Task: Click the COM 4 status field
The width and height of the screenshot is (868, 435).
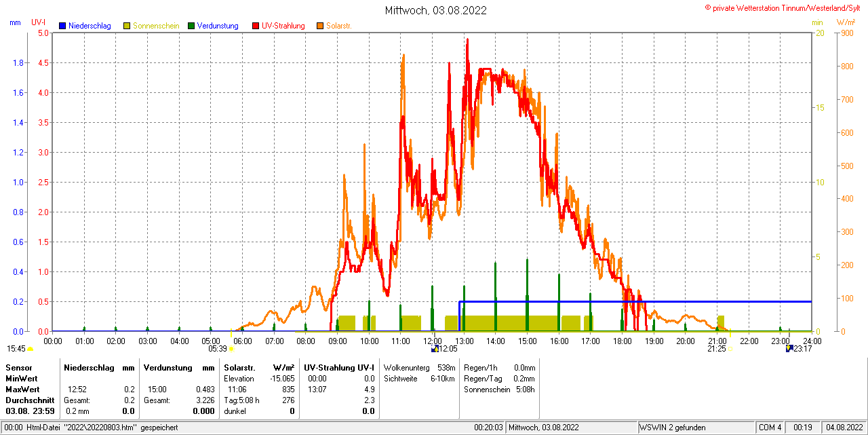Action: point(770,428)
